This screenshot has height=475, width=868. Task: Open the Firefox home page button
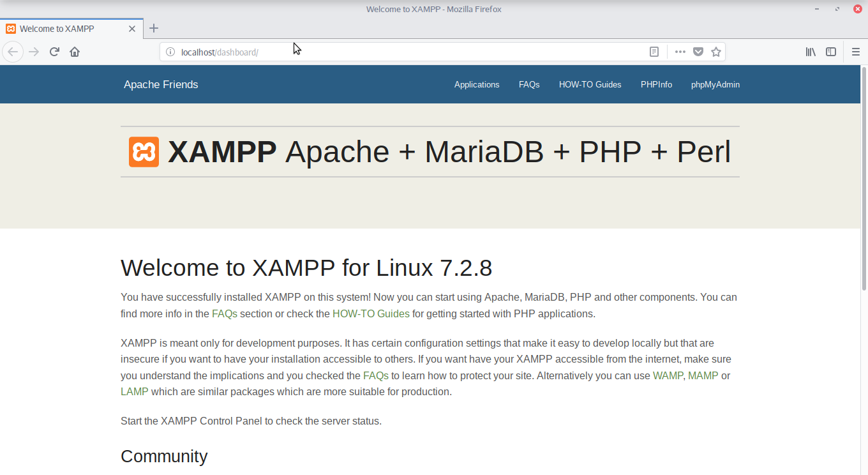tap(75, 52)
